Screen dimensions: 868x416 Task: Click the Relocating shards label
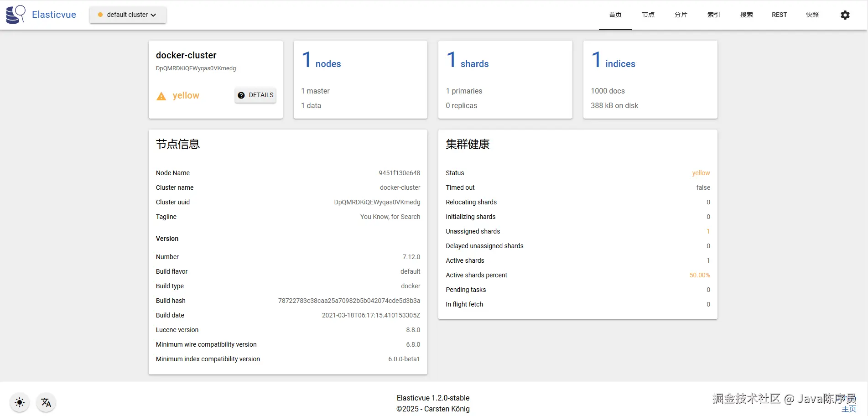(x=471, y=202)
